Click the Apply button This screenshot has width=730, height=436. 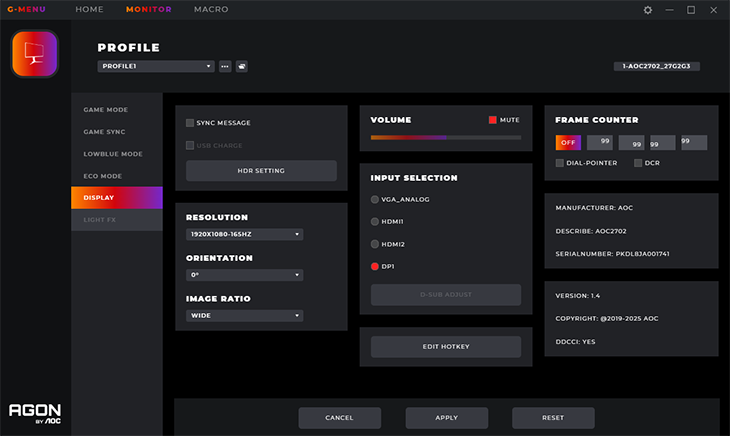coord(446,418)
